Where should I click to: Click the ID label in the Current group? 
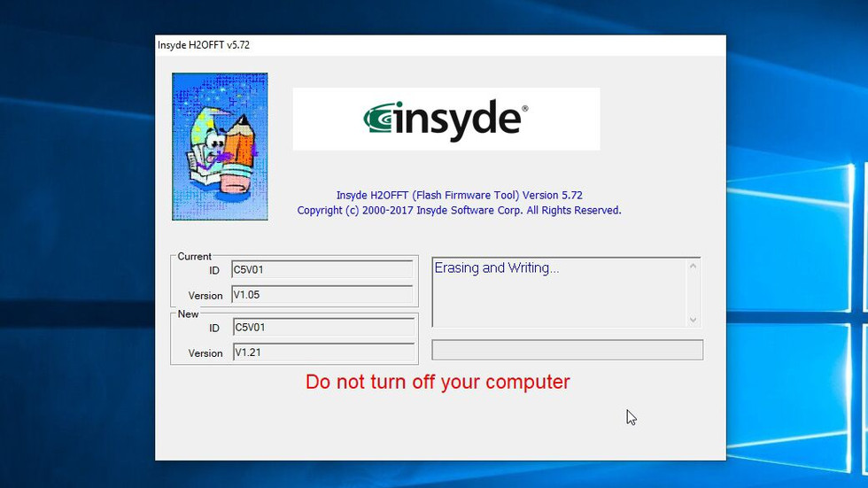tap(214, 270)
